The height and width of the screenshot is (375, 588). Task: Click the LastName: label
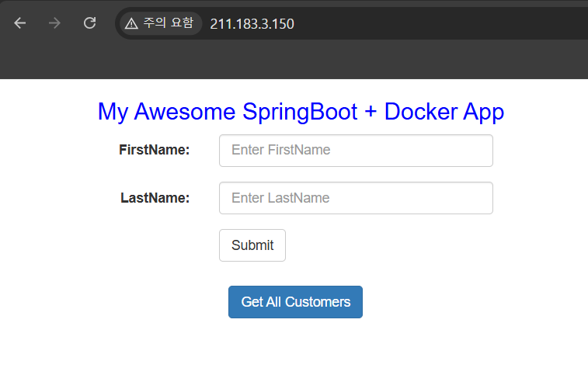click(155, 198)
